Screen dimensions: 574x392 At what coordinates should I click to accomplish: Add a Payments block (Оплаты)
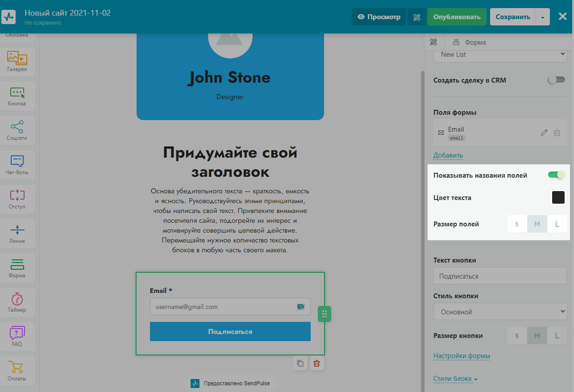coord(17,371)
